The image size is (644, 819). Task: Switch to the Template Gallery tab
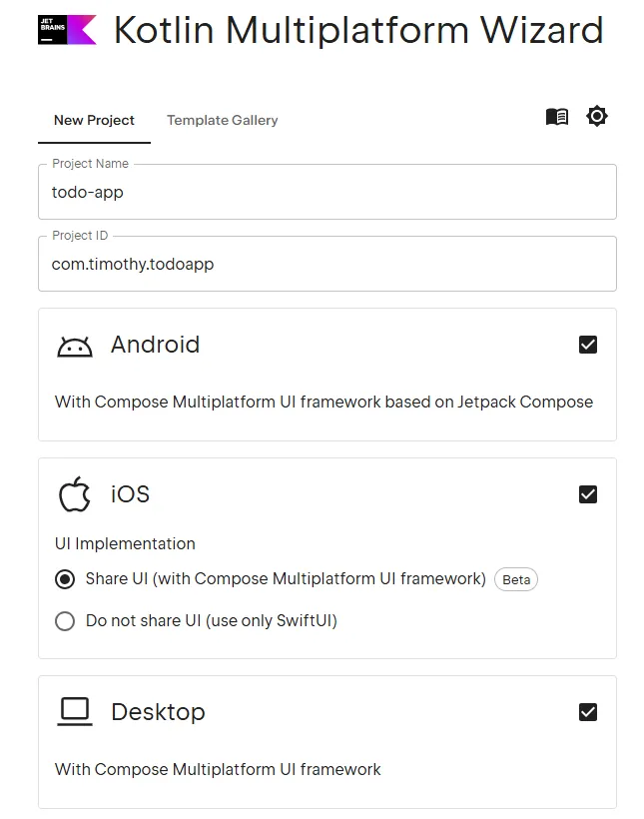coord(222,120)
